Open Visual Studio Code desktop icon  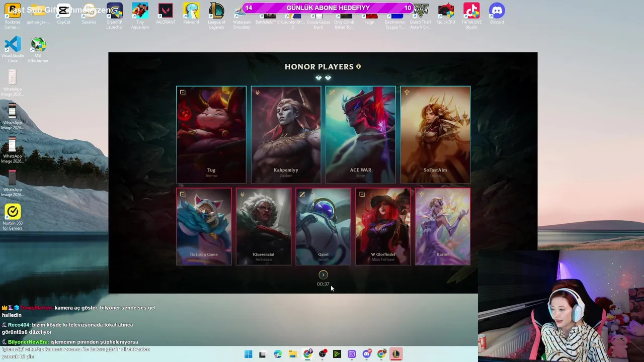tap(13, 49)
